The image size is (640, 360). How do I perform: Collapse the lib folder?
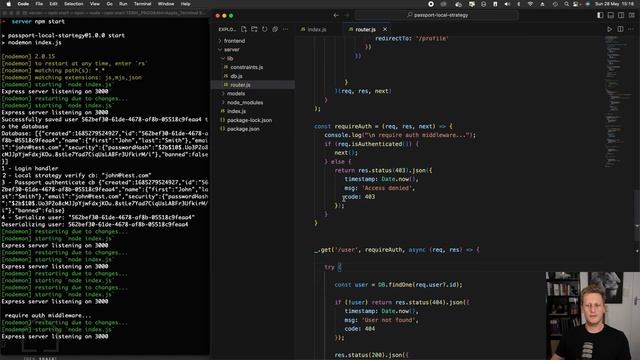tap(230, 58)
